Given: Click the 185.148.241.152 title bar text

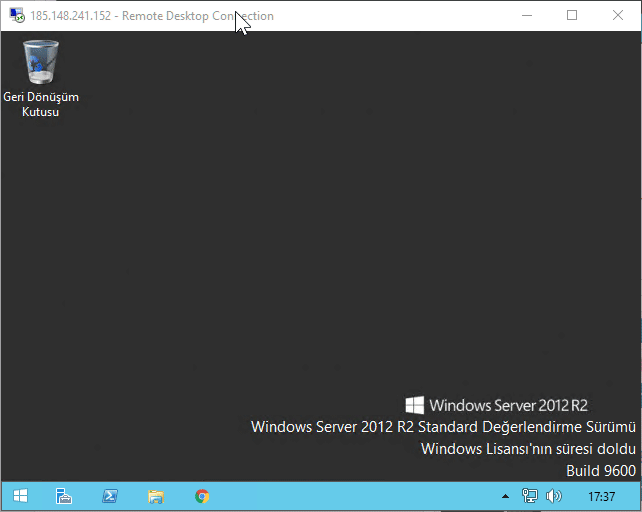Looking at the screenshot, I should coord(70,16).
